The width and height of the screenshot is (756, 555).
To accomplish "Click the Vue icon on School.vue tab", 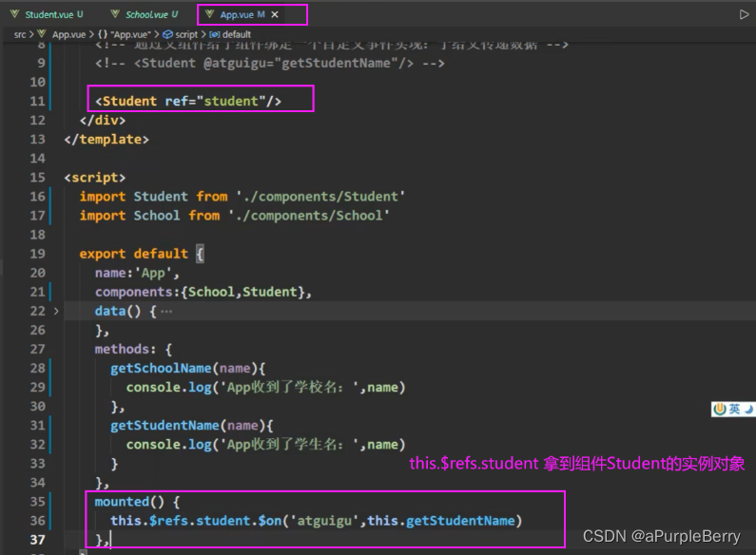I will (115, 14).
